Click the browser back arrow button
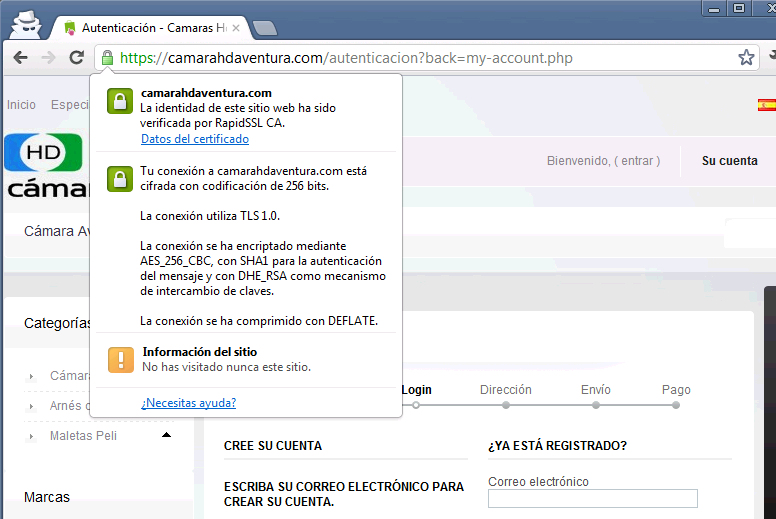 pos(20,58)
